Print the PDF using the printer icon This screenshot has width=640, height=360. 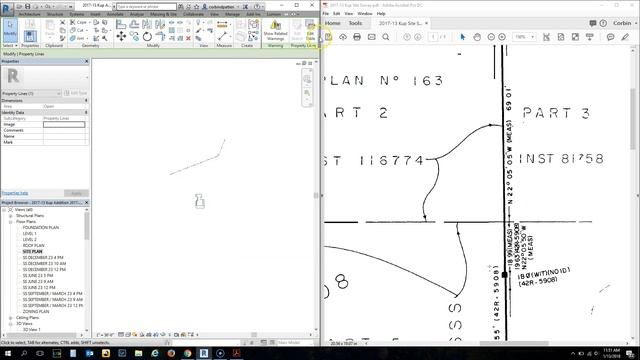click(x=357, y=37)
